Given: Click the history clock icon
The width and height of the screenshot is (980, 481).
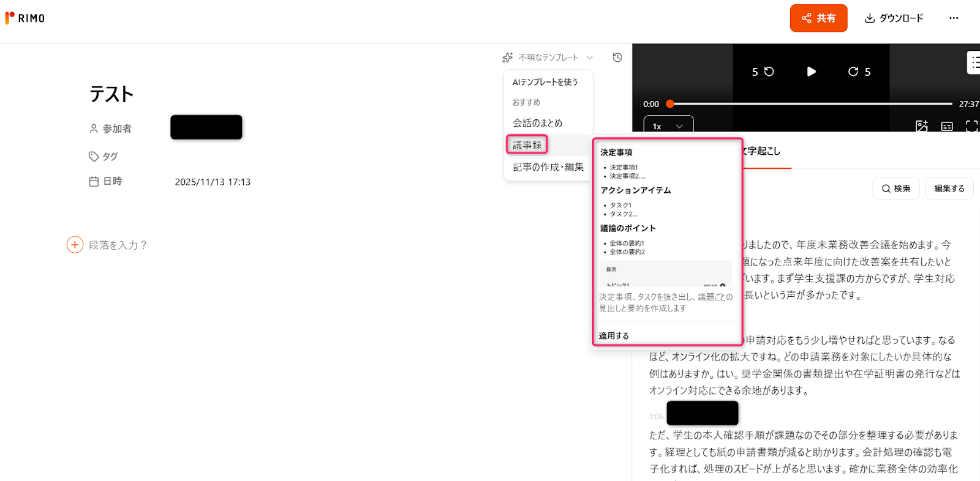Looking at the screenshot, I should [x=617, y=58].
